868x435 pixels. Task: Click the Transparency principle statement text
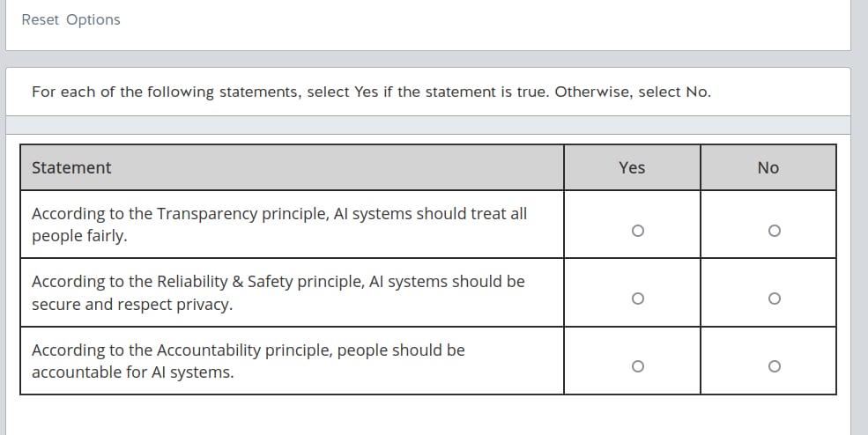pyautogui.click(x=278, y=225)
